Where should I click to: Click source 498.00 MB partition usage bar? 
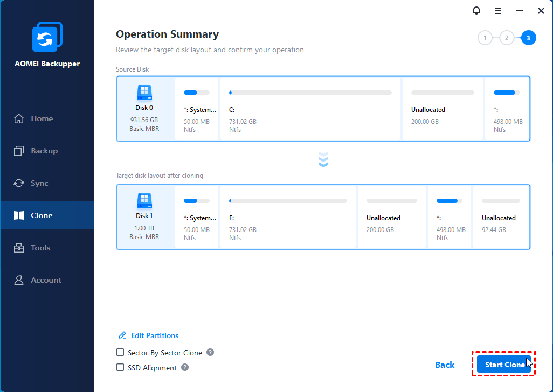[507, 93]
